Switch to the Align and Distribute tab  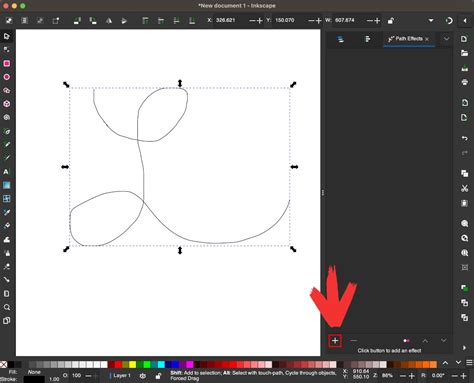[x=367, y=39]
